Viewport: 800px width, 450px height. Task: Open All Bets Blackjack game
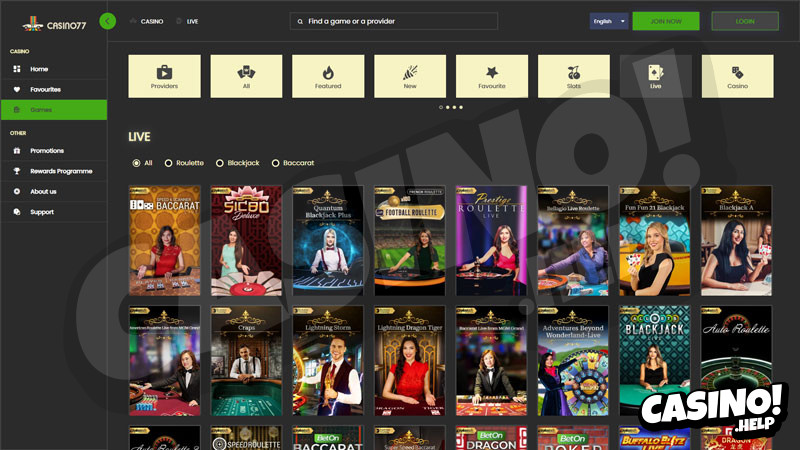point(655,361)
